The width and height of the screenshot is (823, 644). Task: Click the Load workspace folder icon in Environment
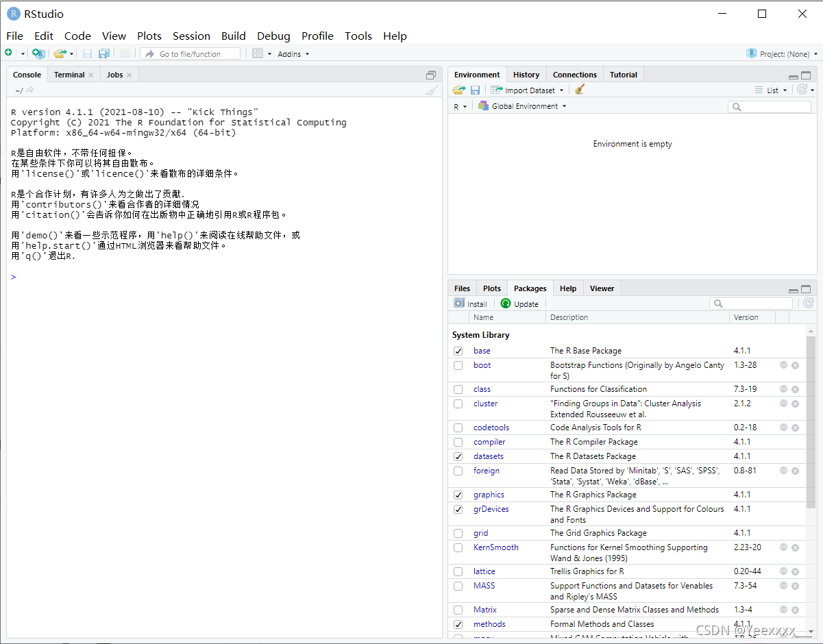pyautogui.click(x=459, y=90)
